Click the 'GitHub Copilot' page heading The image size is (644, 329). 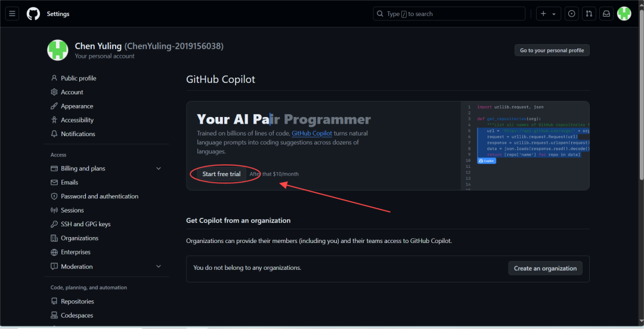(221, 79)
